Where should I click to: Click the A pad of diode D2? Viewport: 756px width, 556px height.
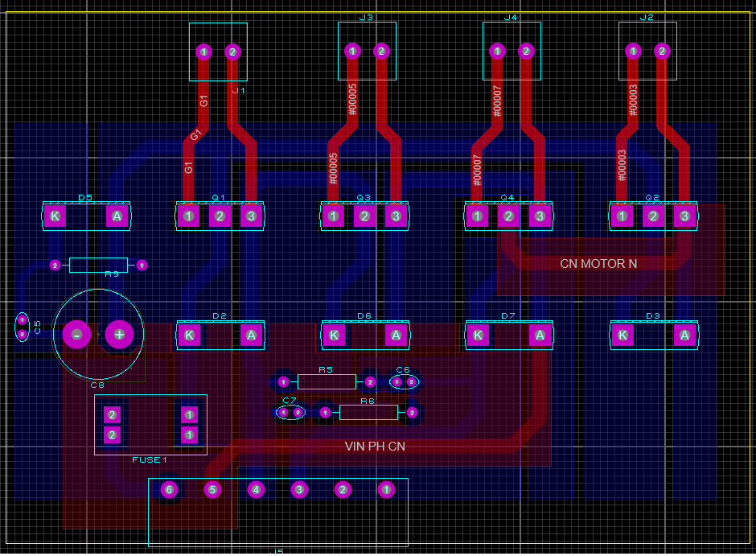tap(251, 336)
